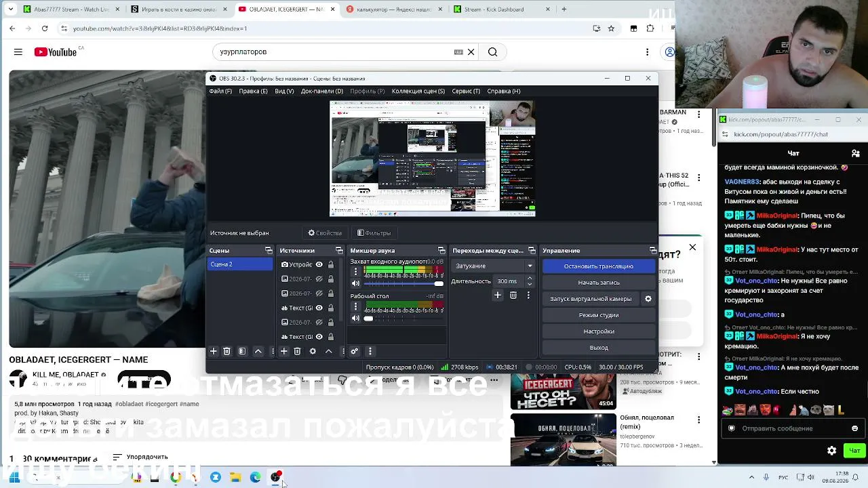
Task: Remove the selected source with the trash icon
Action: [x=297, y=351]
